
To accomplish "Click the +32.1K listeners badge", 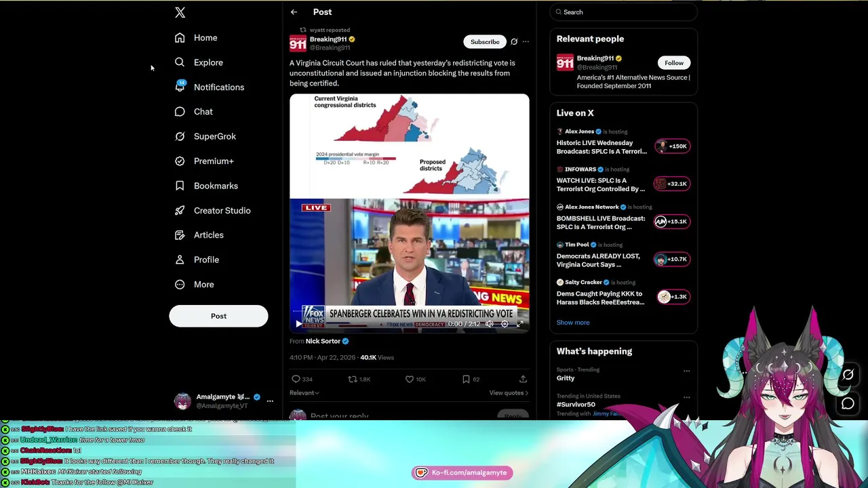I will [x=672, y=184].
